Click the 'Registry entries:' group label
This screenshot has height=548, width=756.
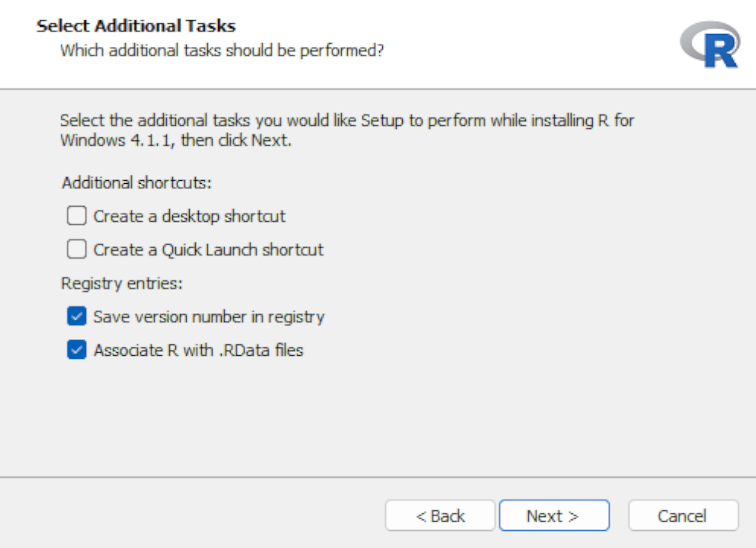(122, 283)
